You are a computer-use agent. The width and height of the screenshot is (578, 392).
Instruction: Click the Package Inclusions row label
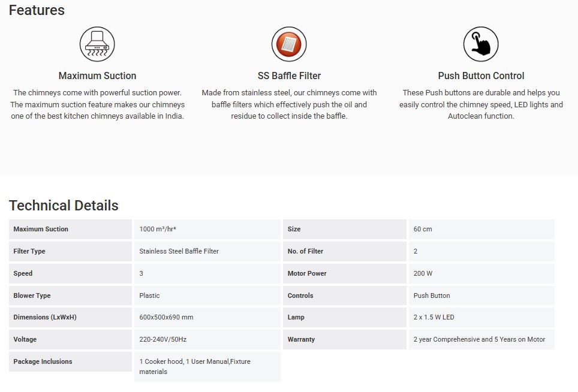[x=43, y=361]
